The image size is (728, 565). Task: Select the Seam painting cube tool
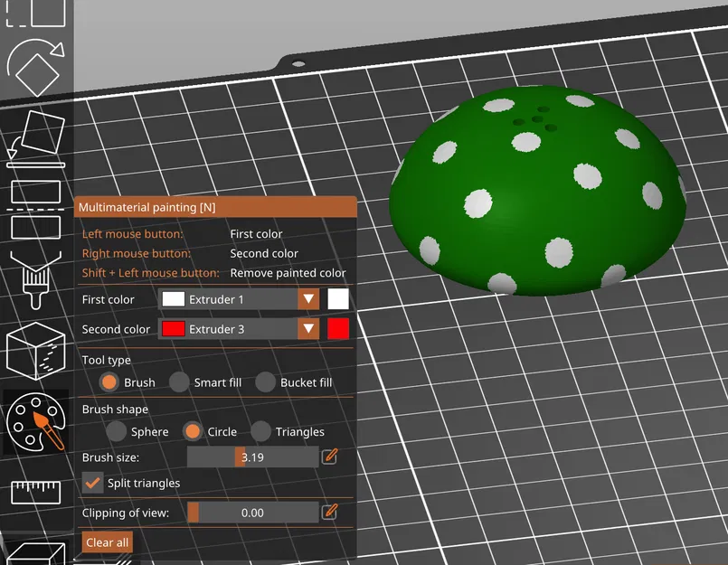(x=36, y=352)
